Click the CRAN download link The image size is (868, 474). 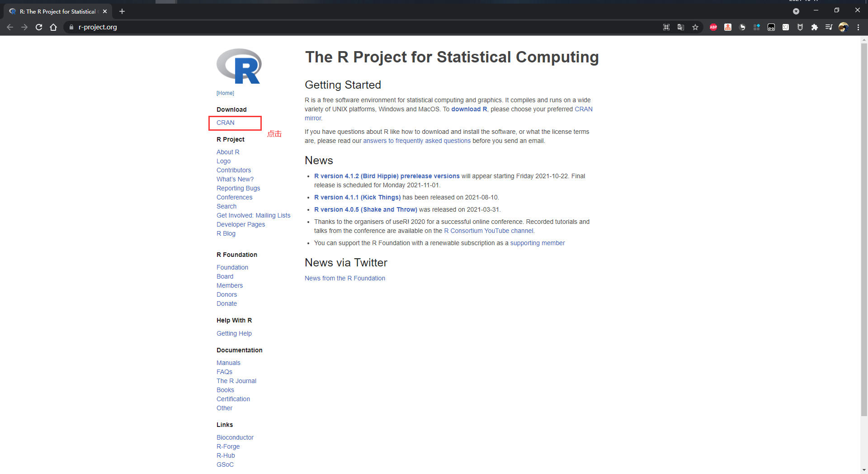(x=225, y=123)
